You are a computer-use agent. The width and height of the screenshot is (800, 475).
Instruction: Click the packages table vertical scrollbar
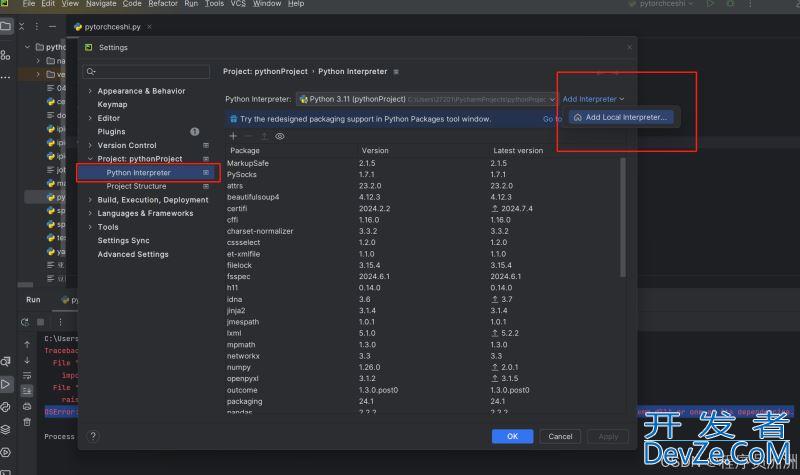click(x=622, y=217)
